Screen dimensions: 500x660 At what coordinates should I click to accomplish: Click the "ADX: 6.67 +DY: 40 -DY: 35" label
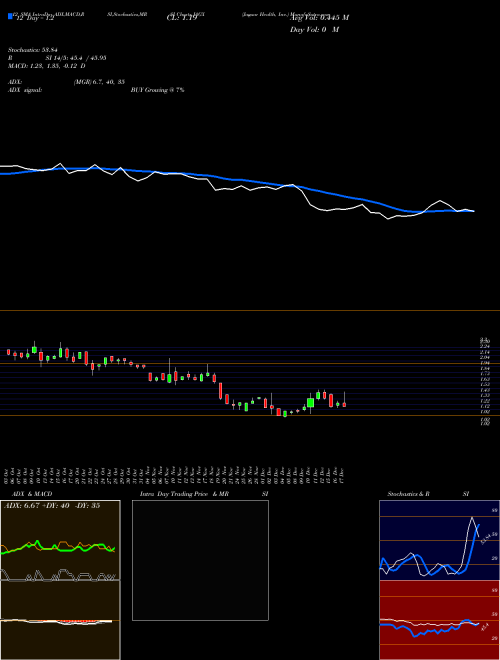pyautogui.click(x=52, y=506)
